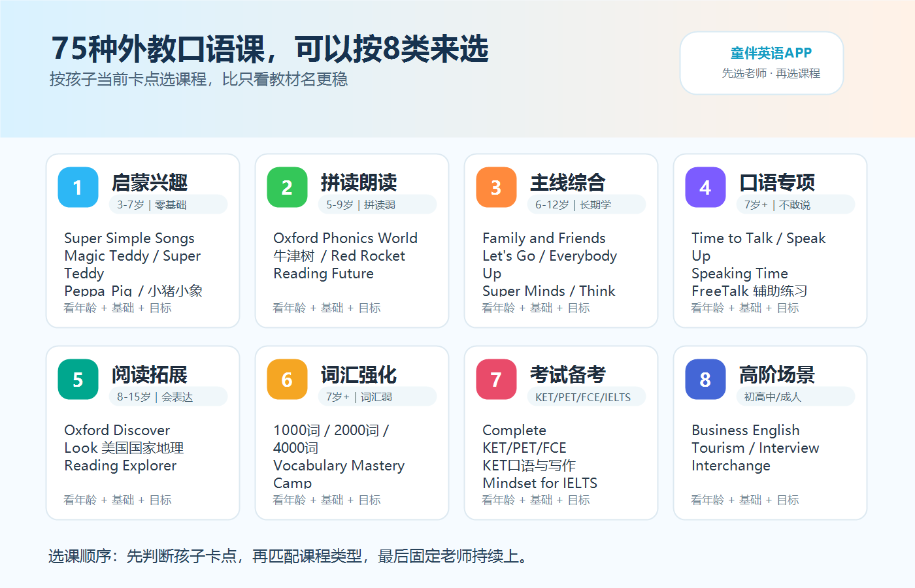Click the Oxford Discover text

point(117,431)
